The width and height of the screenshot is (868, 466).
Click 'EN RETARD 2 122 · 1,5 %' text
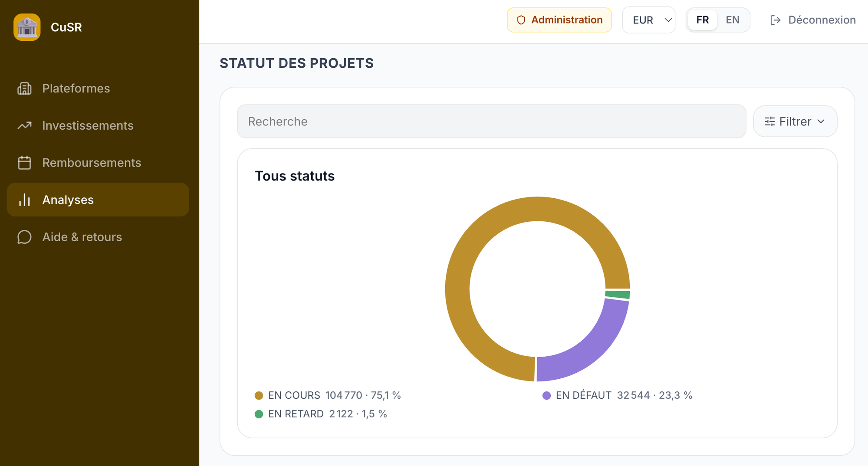328,414
